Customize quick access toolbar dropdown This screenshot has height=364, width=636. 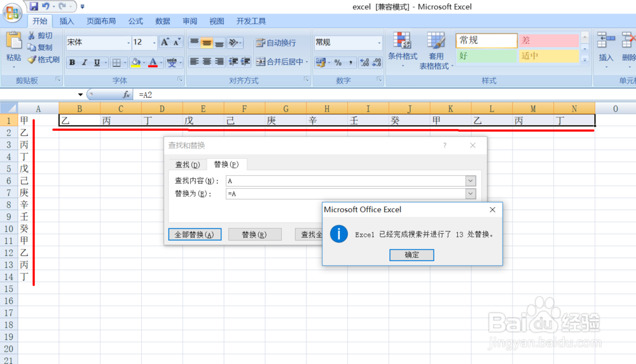82,6
